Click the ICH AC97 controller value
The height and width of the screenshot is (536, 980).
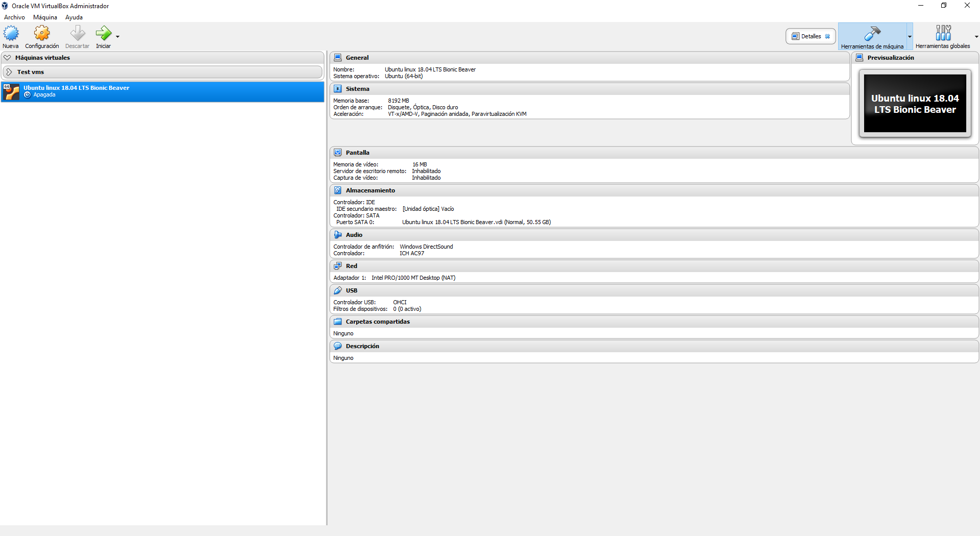pyautogui.click(x=412, y=254)
